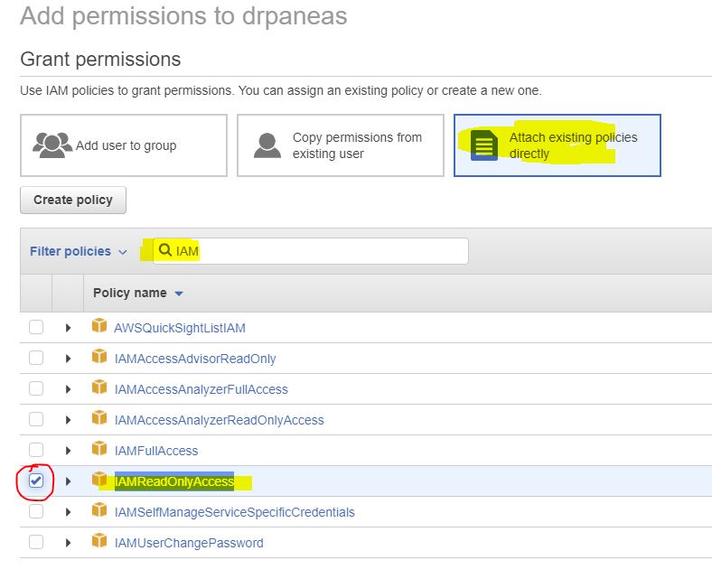Select Add user to group option

click(x=124, y=145)
